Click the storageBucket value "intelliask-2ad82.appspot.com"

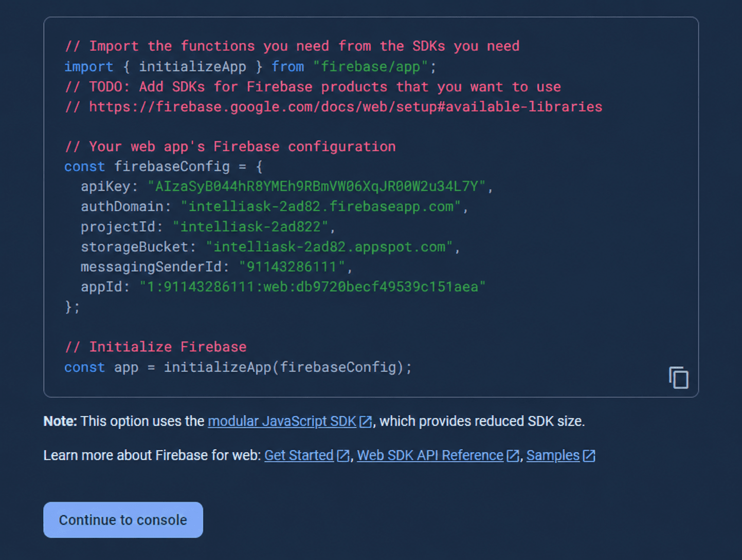(x=329, y=247)
